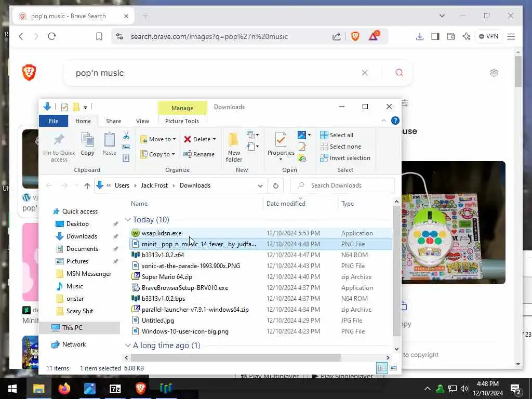Select Super Mario 64.zip file
The image size is (532, 399).
pyautogui.click(x=261, y=277)
